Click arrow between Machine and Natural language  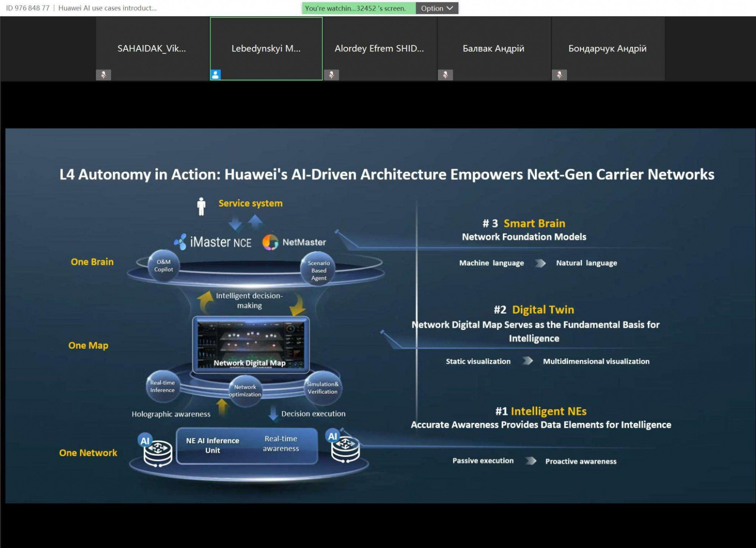[541, 263]
